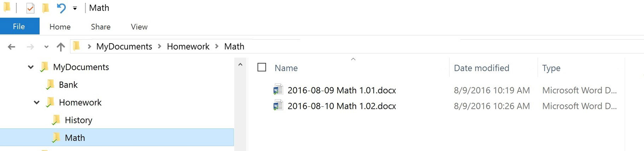Screen dimensions: 644x151
Task: Sort files by Date modified column
Action: [x=481, y=68]
